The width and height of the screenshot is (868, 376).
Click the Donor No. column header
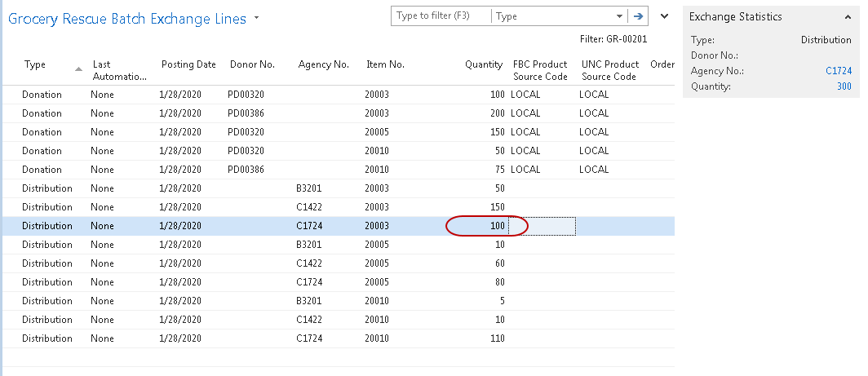point(251,65)
